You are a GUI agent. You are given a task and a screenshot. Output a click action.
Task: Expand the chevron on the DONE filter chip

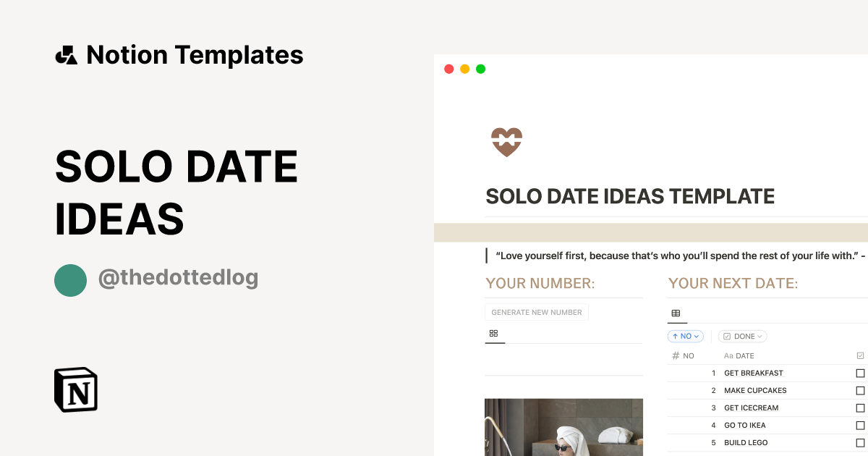(759, 336)
